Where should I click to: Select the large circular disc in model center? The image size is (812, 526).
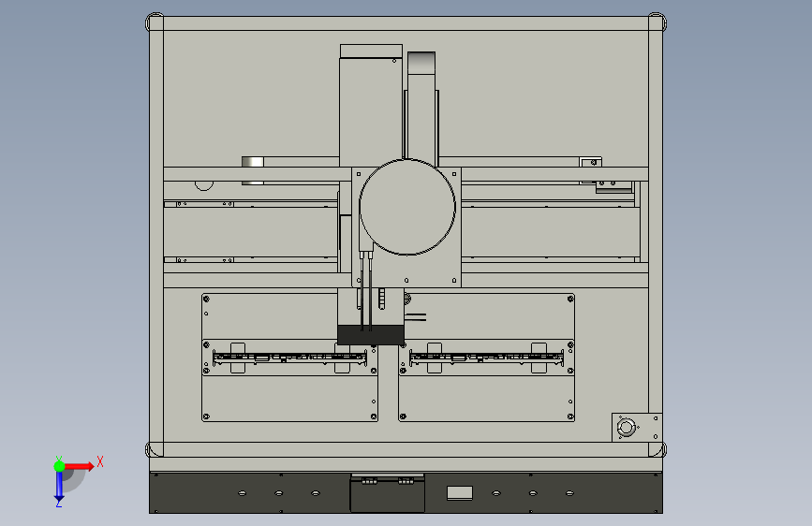407,207
